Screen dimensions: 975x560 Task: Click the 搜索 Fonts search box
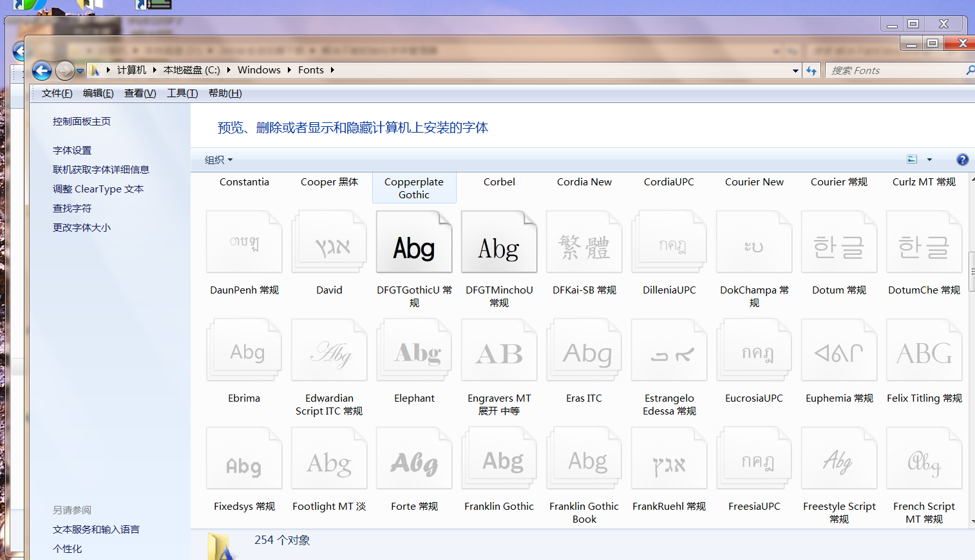click(x=895, y=71)
